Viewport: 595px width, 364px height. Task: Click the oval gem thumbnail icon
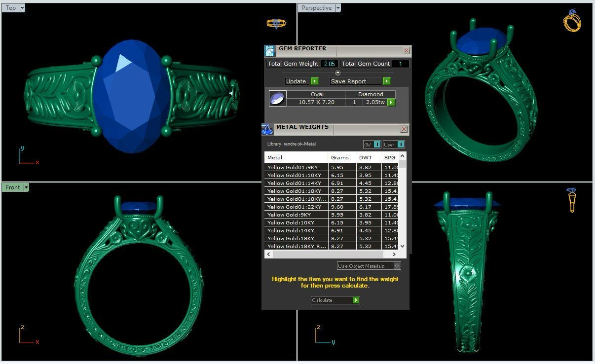pyautogui.click(x=277, y=98)
